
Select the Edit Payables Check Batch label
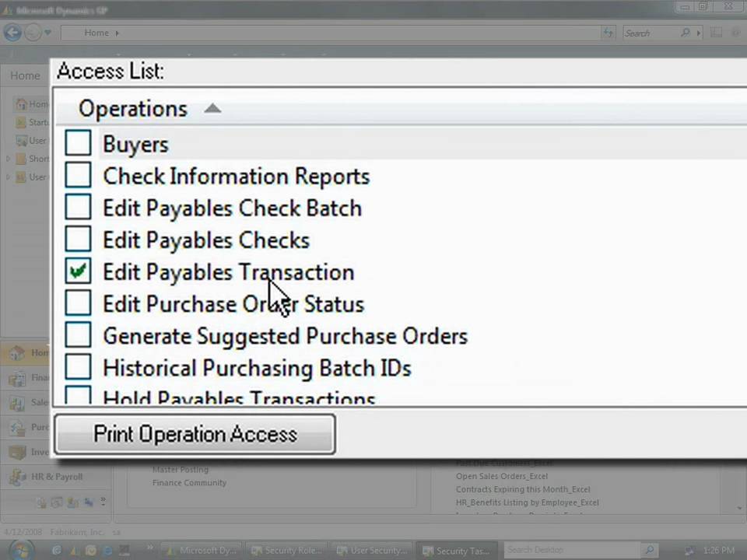click(233, 208)
